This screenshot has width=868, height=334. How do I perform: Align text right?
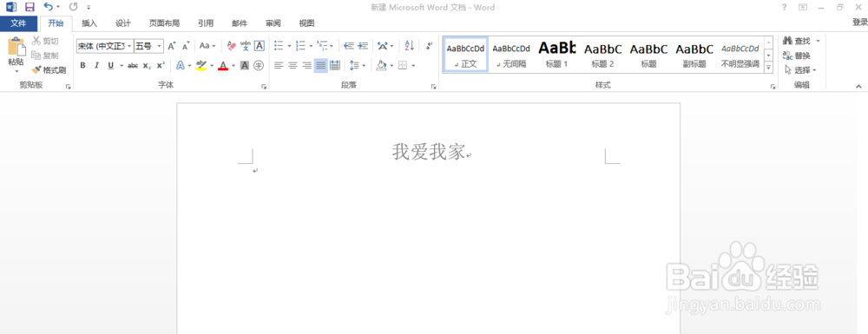[x=306, y=66]
